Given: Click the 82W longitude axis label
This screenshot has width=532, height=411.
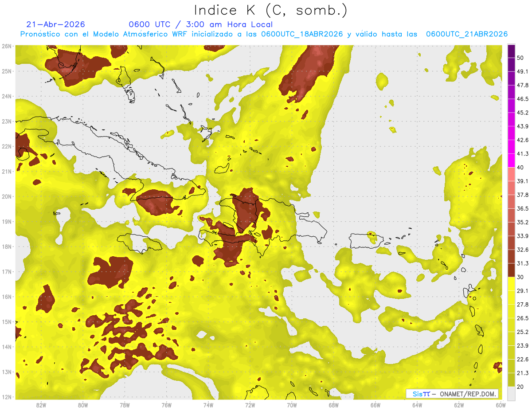Looking at the screenshot, I should [41, 405].
